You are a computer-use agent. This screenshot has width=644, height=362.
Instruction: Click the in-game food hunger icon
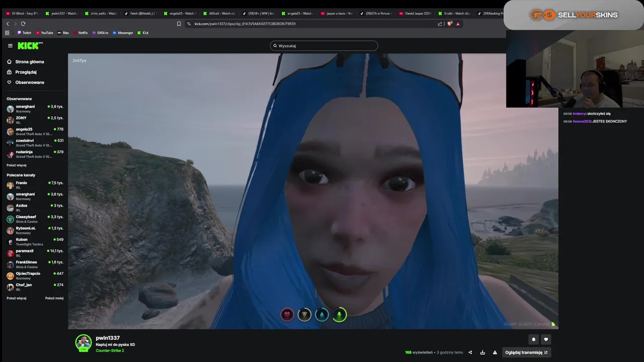304,315
